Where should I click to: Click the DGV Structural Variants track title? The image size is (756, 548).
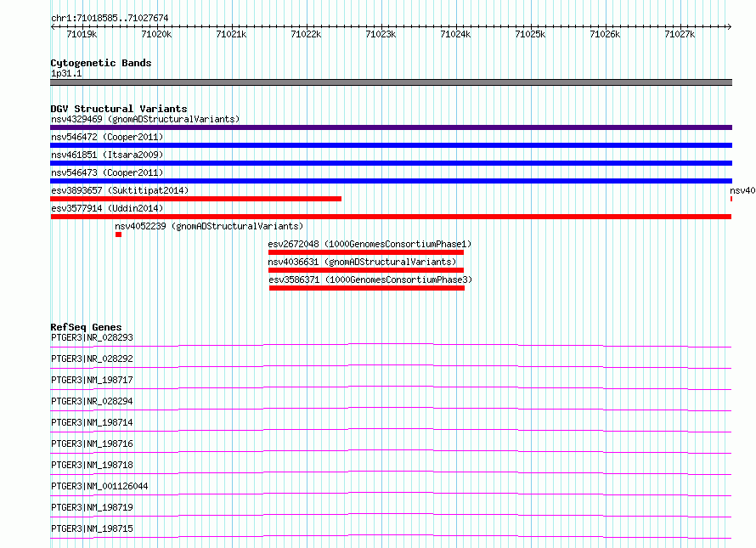tap(119, 109)
